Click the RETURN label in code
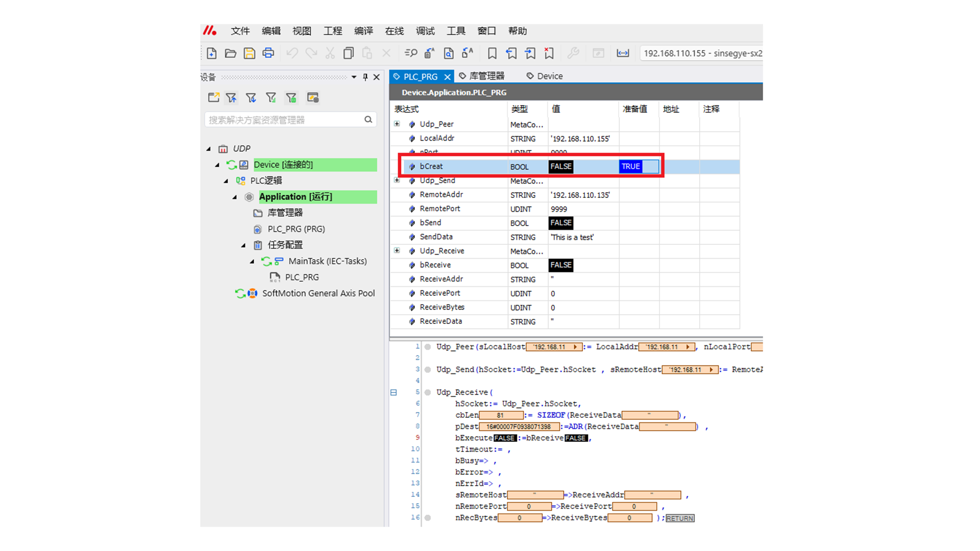 point(679,518)
